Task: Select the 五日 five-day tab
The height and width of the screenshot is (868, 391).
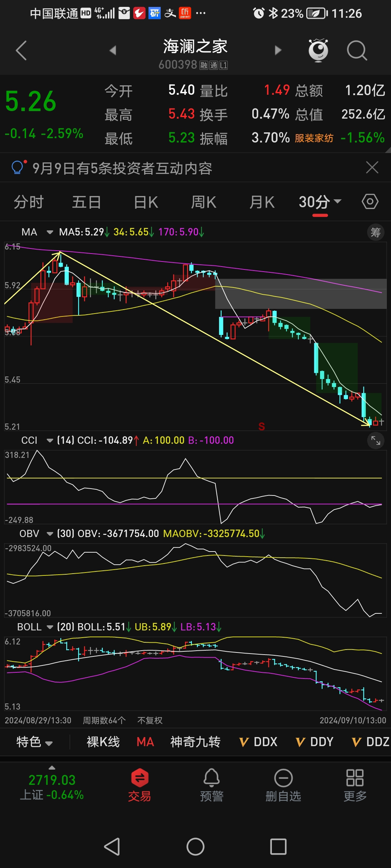Action: tap(87, 202)
